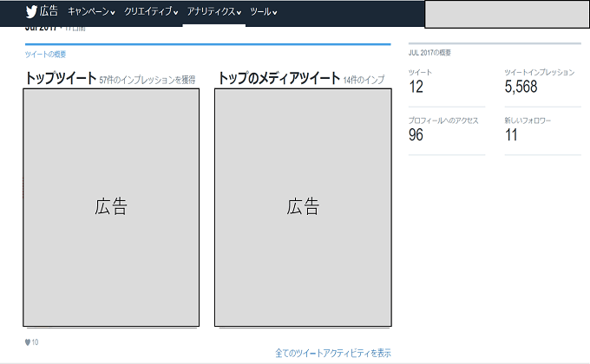The width and height of the screenshot is (590, 364).
Task: Click the 新しいフォロワー label
Action: tap(528, 120)
